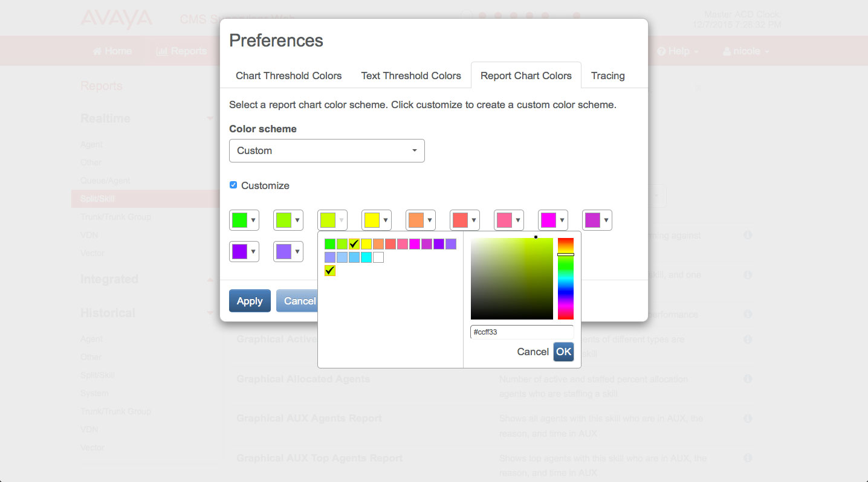Cancel the color picker selection
Viewport: 868px width, 482px height.
pos(533,352)
